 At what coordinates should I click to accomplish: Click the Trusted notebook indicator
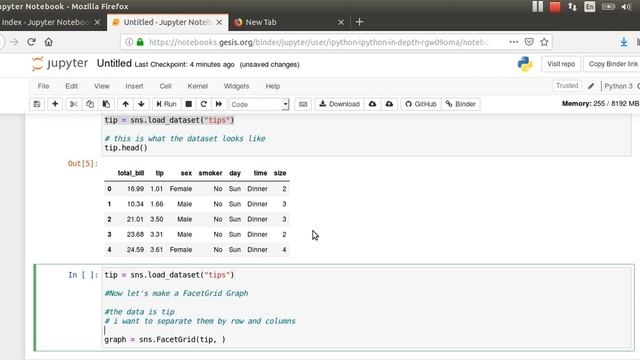[567, 86]
